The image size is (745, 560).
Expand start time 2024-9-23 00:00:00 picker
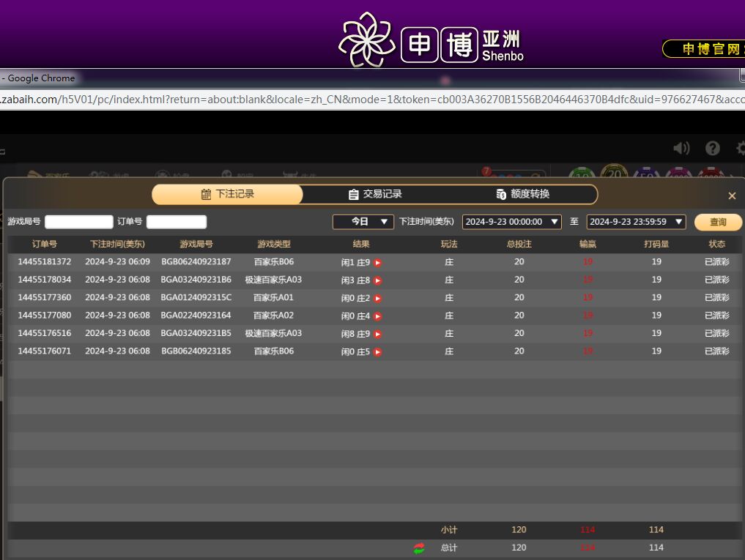[x=511, y=222]
